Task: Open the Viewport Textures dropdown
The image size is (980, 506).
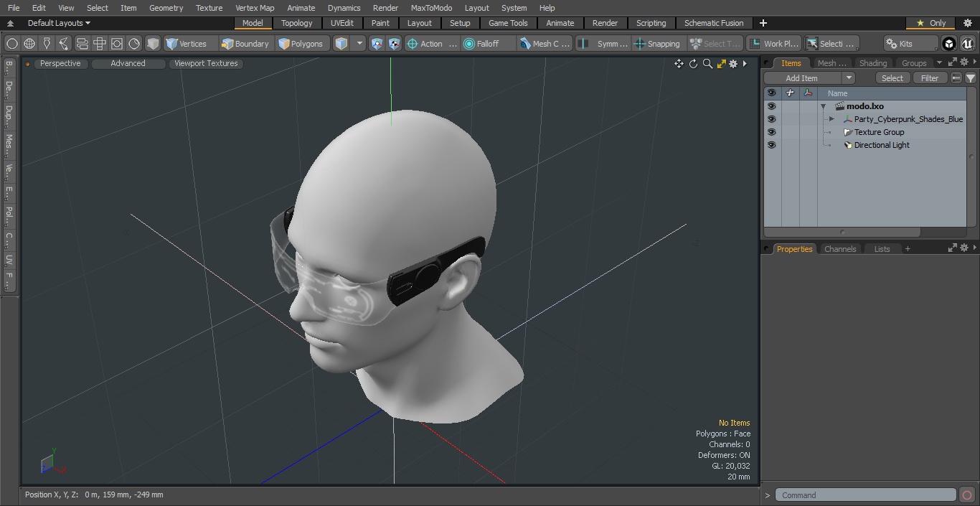Action: tap(206, 64)
